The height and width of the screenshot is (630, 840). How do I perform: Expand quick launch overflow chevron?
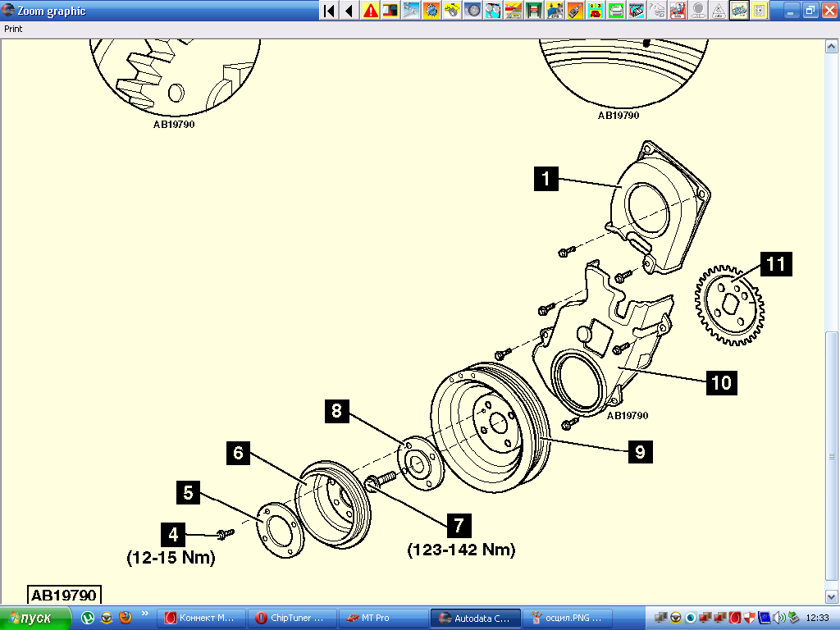tap(144, 614)
